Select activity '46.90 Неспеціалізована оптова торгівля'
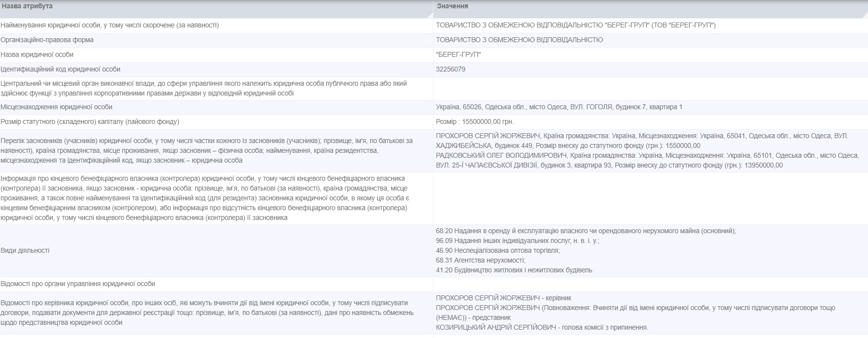 pos(498,250)
